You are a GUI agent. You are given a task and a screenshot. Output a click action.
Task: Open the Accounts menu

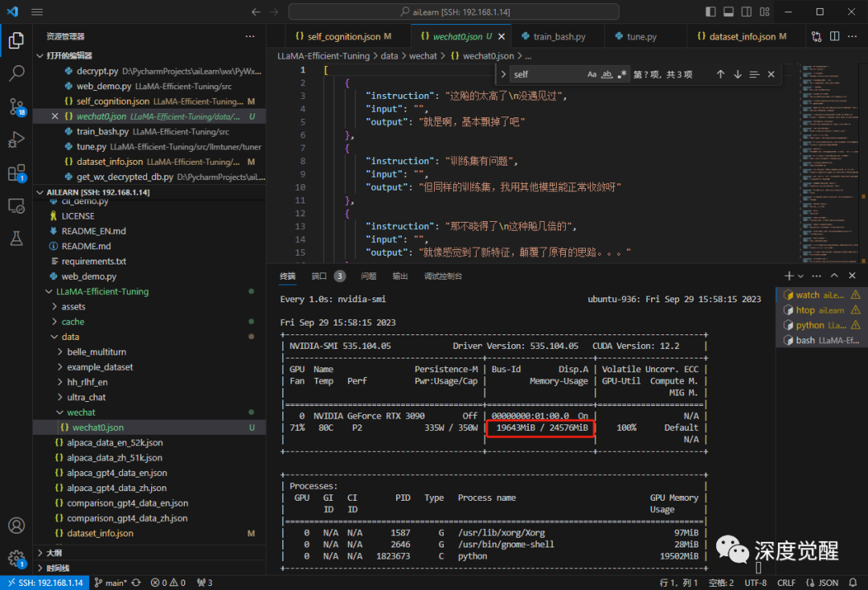16,525
